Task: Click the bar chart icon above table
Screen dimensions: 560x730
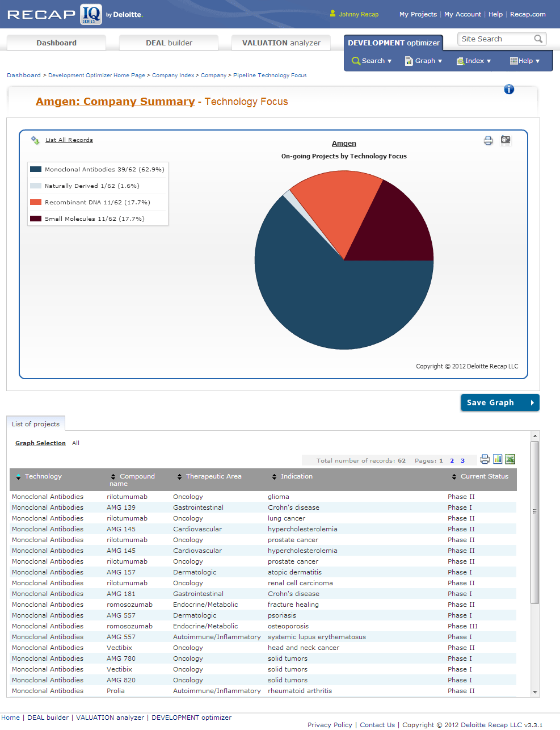Action: click(498, 459)
